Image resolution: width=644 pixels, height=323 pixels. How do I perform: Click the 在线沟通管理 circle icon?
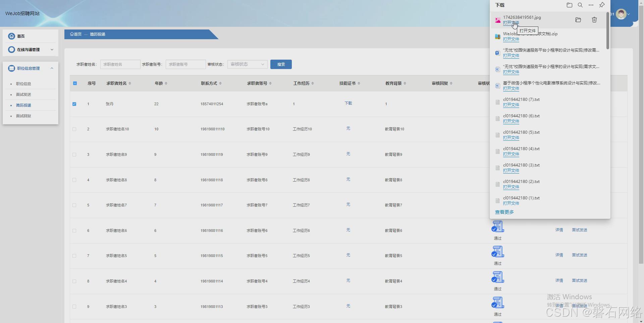12,50
